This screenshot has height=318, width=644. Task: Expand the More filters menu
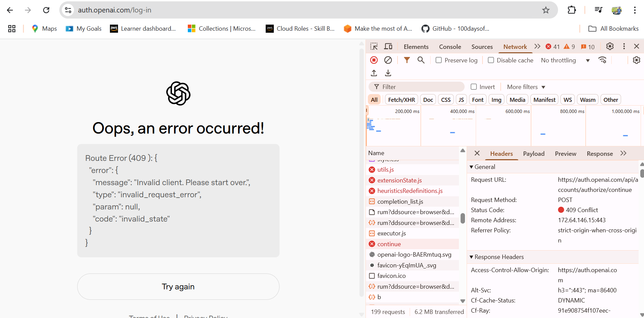pyautogui.click(x=525, y=87)
